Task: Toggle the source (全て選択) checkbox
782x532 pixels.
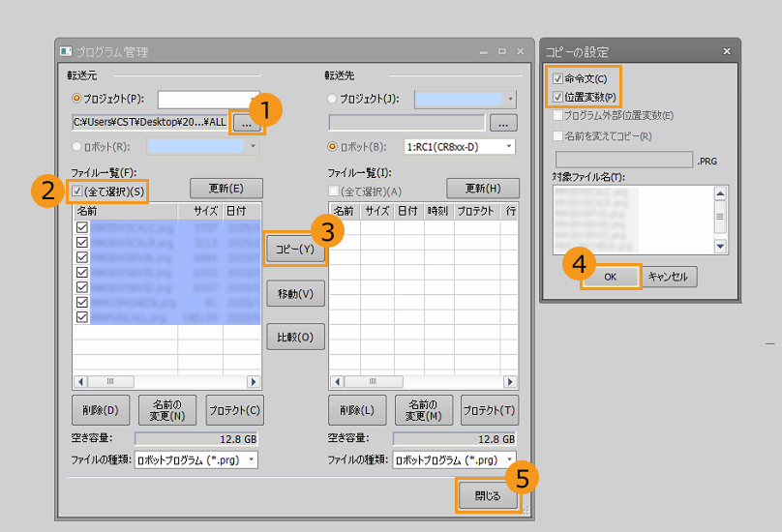Action: point(79,192)
